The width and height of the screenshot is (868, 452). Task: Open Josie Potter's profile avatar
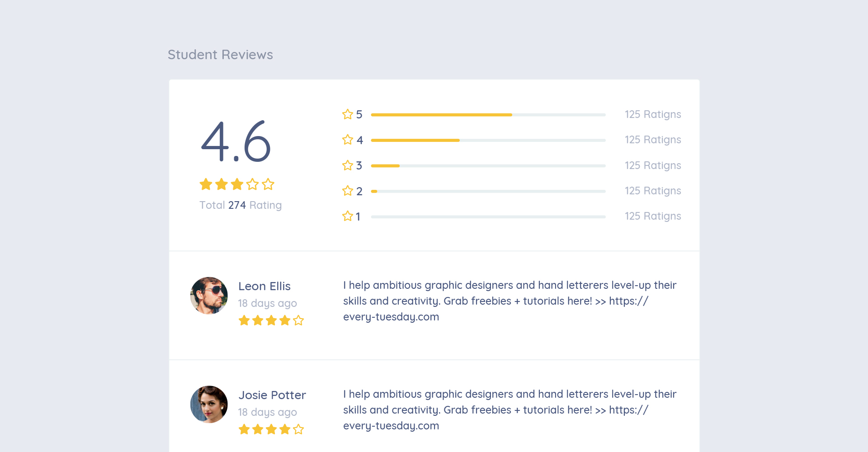[209, 405]
